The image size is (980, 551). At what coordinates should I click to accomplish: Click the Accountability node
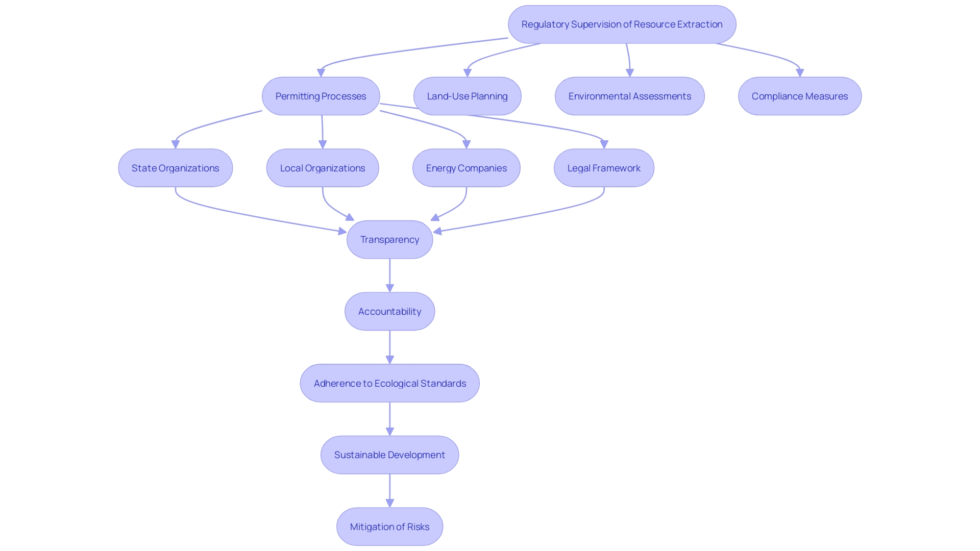[x=390, y=311]
